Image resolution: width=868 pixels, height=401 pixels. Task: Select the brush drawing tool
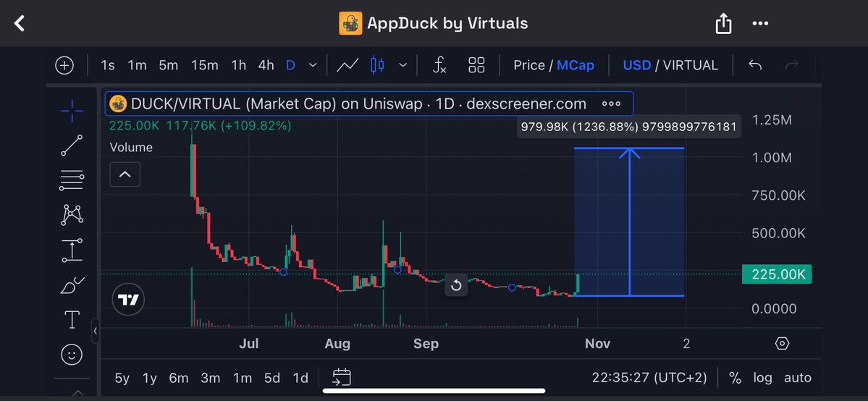click(72, 285)
